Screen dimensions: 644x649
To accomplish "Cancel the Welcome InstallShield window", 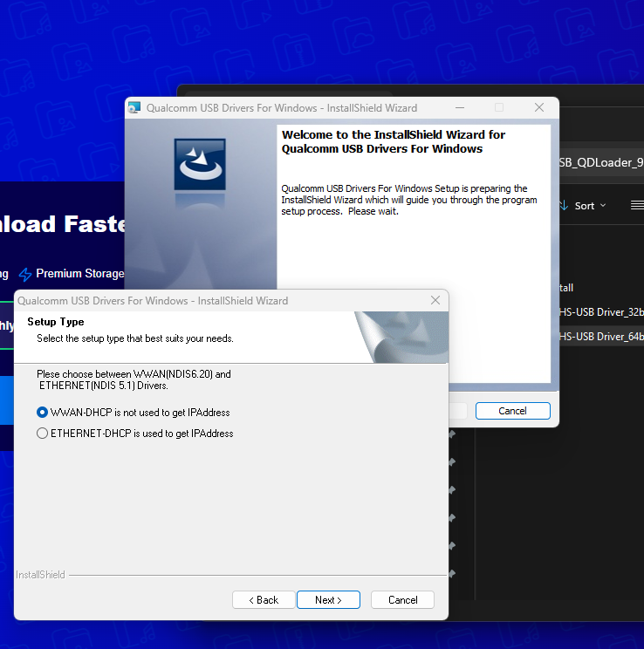I will [x=513, y=411].
